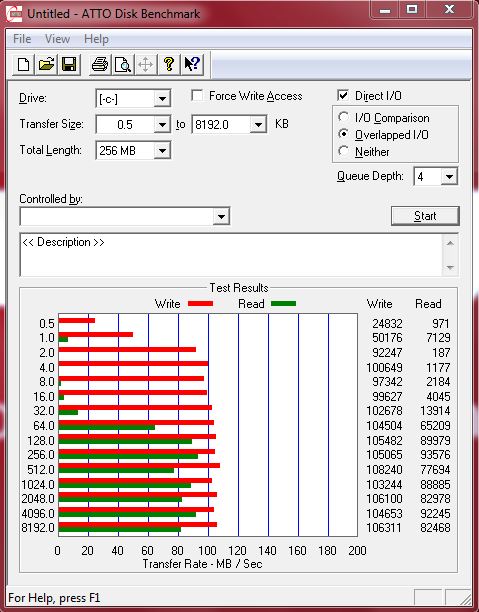
Task: Start the benchmark with Start button
Action: pos(425,216)
